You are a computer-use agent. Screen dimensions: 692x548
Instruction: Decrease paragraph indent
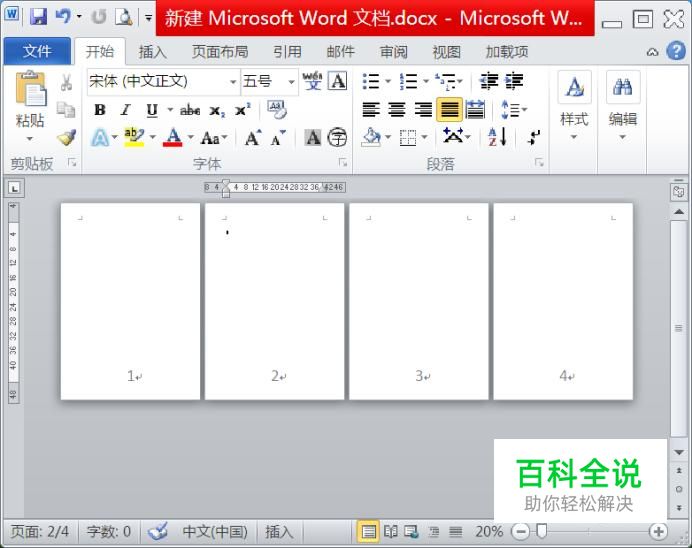coord(489,81)
